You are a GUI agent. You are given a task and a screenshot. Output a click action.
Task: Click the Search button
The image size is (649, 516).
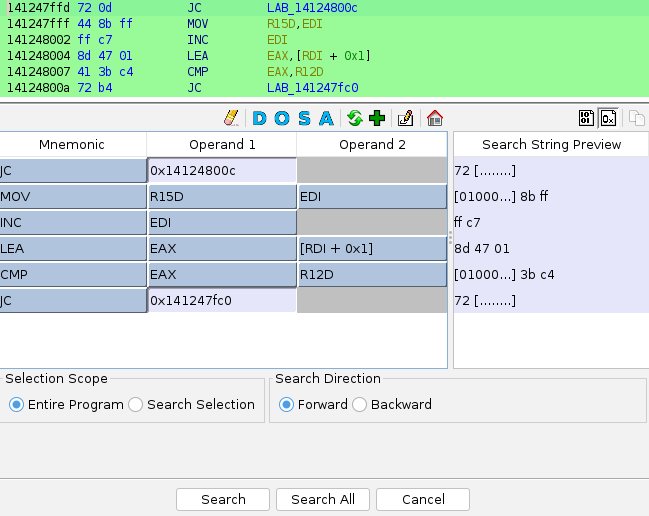(223, 499)
